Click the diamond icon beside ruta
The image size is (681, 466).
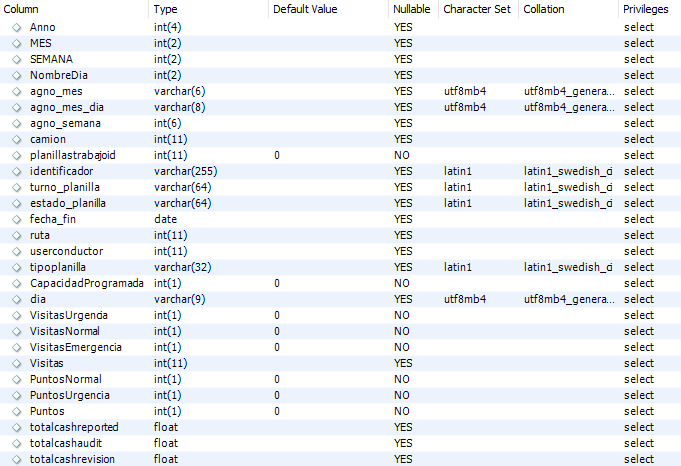17,236
